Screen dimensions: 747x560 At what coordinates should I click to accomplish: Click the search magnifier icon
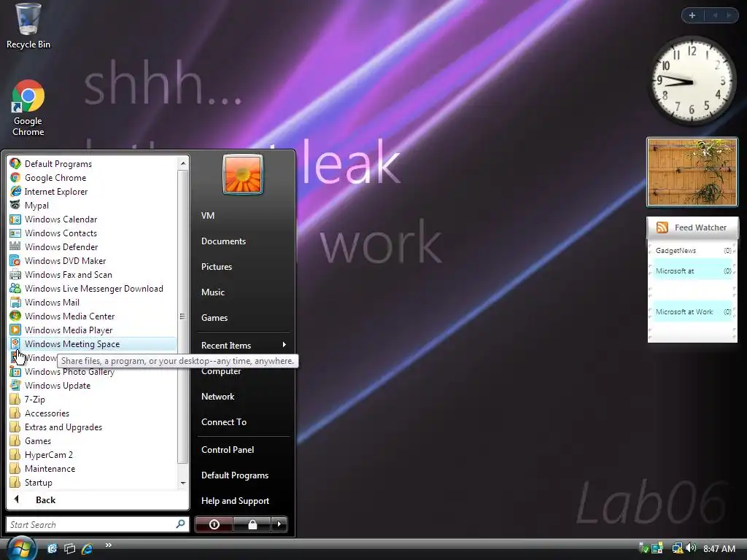181,524
